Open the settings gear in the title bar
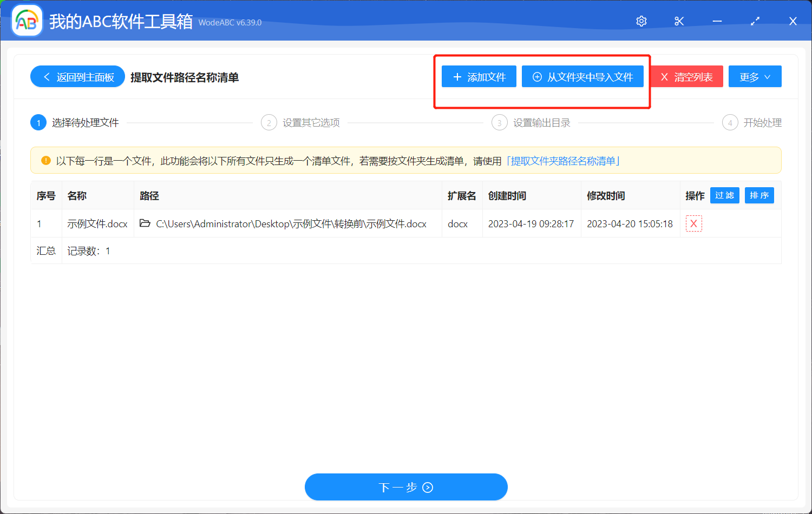The height and width of the screenshot is (514, 812). point(641,21)
